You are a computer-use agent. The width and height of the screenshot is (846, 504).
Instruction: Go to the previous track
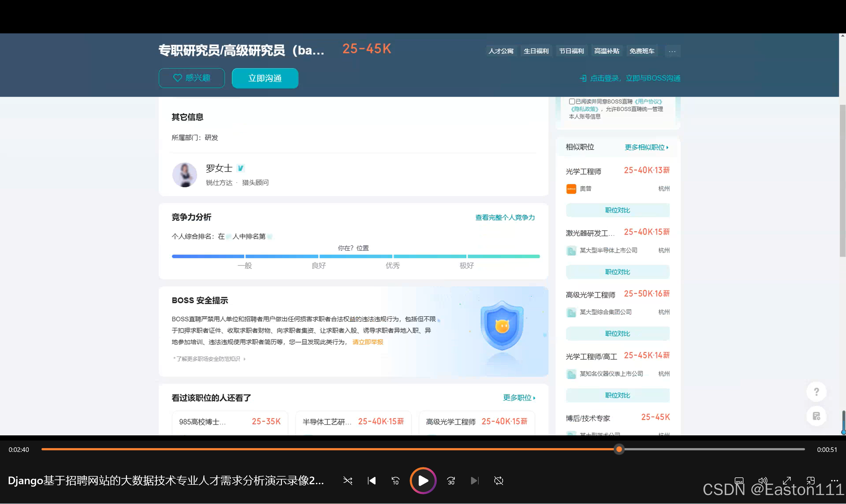[x=371, y=481]
